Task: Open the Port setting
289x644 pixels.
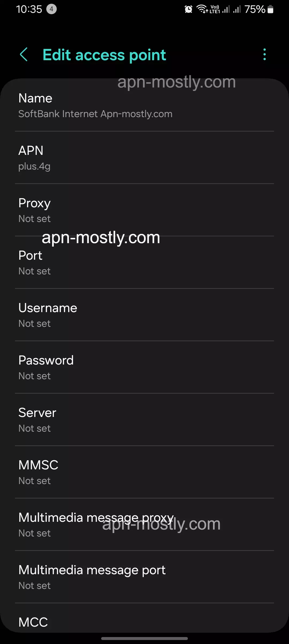Action: pos(144,263)
